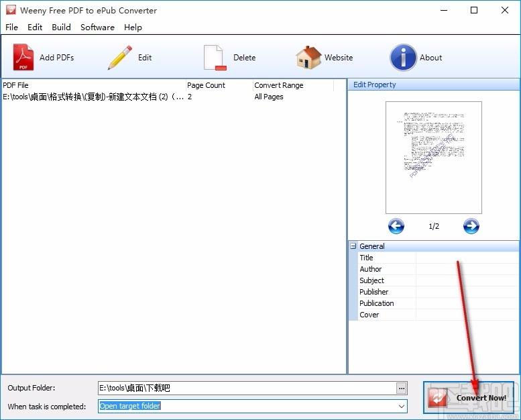This screenshot has width=521, height=420.
Task: Click the Weeny app icon in title bar
Action: click(x=11, y=10)
